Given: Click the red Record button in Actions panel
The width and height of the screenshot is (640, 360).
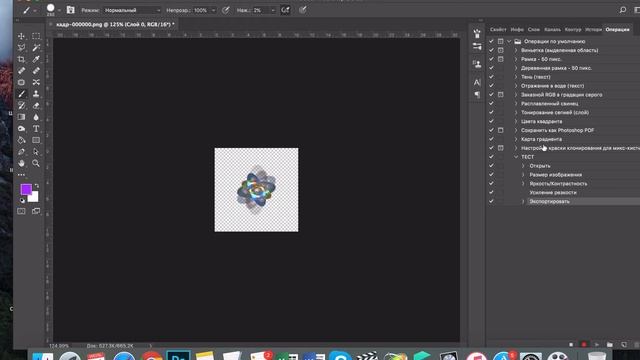Looking at the screenshot, I should (x=584, y=344).
